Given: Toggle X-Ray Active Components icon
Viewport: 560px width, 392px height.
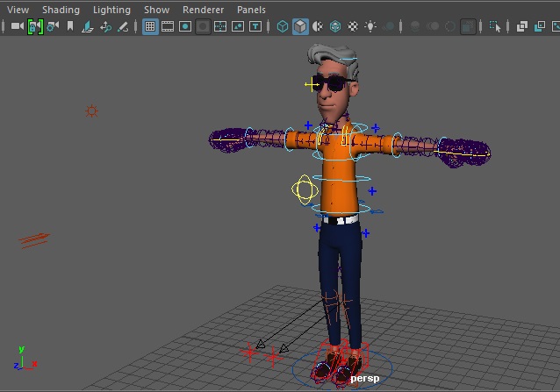Looking at the screenshot, I should click(540, 26).
